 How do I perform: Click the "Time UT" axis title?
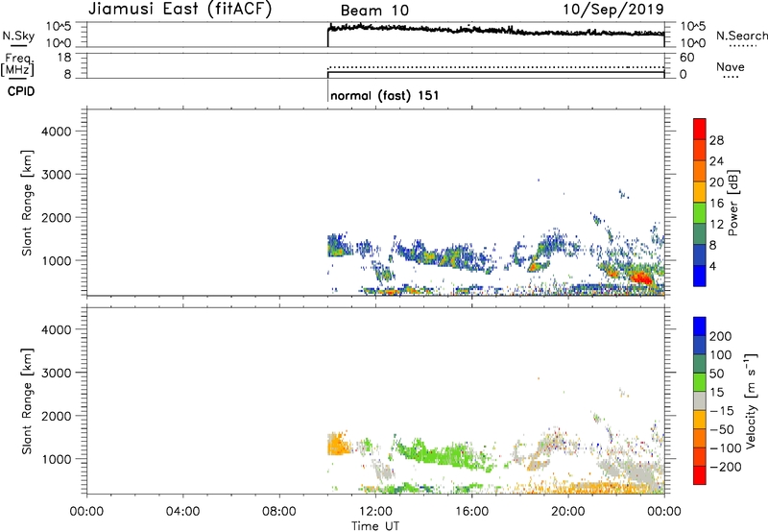coord(375,526)
